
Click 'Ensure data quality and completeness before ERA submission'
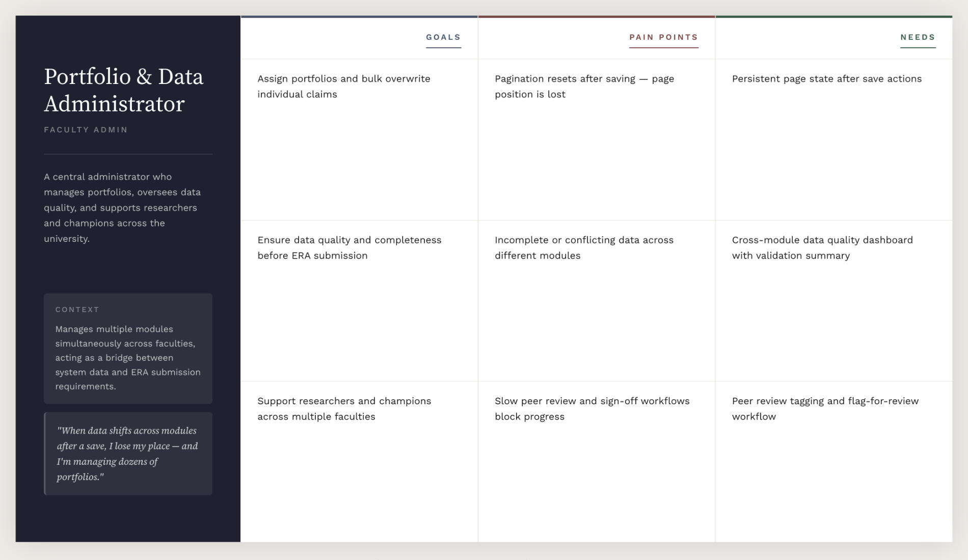tap(349, 248)
